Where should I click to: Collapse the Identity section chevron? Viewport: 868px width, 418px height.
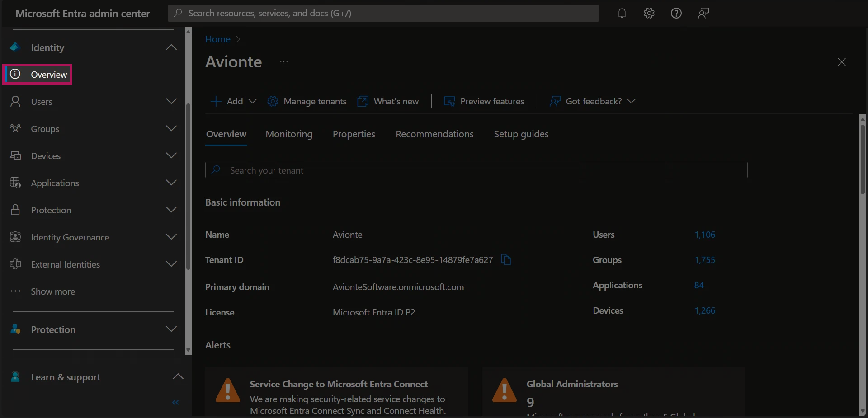(x=171, y=47)
